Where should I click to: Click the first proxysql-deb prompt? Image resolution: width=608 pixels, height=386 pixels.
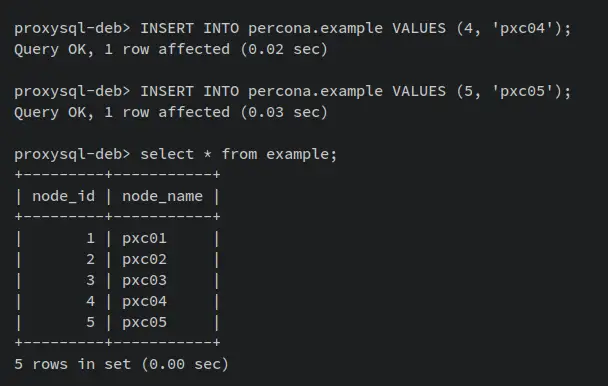(72, 29)
